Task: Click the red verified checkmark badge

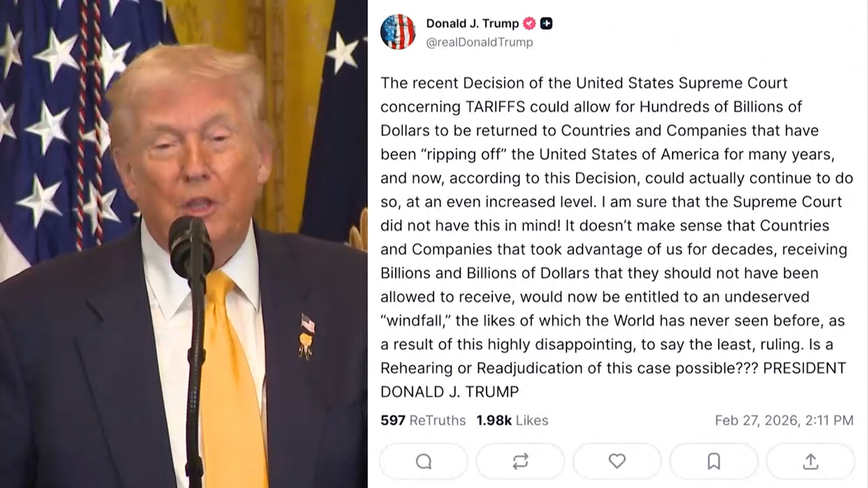Action: click(x=529, y=23)
